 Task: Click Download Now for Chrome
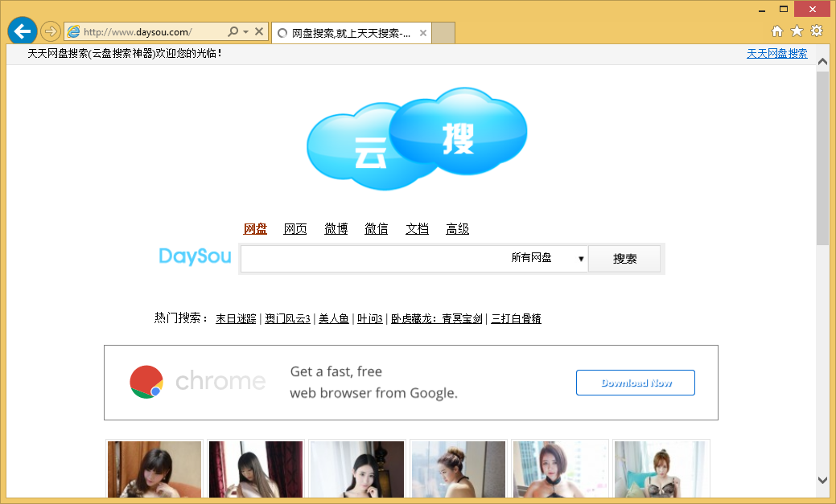pos(635,382)
